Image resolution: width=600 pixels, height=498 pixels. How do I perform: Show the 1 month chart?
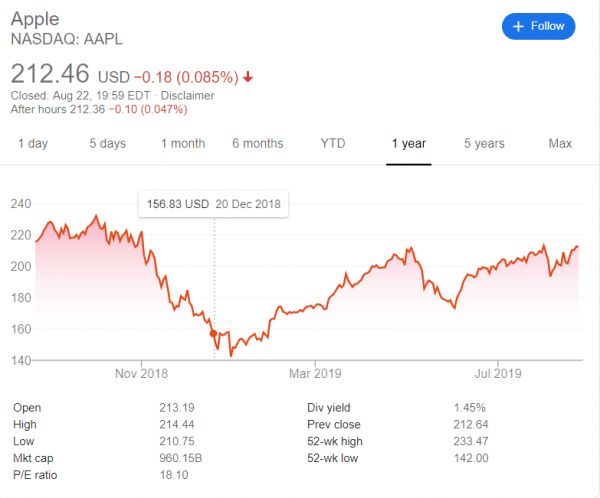coord(183,144)
